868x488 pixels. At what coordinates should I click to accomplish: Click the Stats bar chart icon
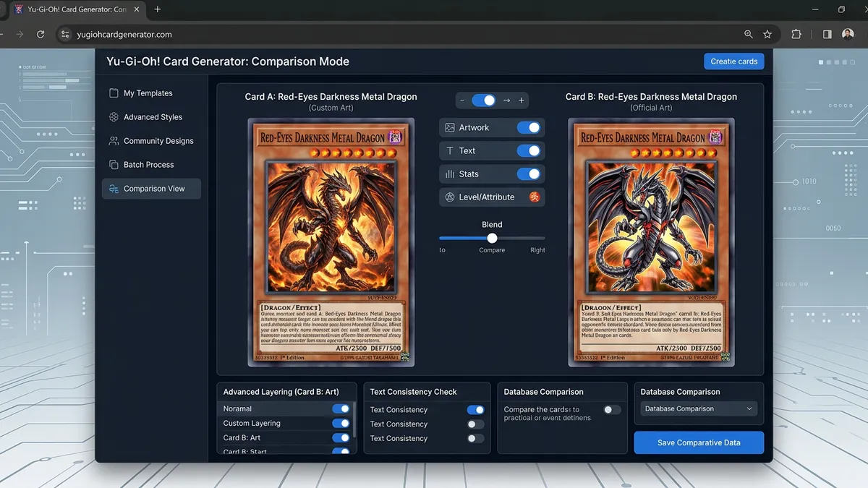click(450, 174)
